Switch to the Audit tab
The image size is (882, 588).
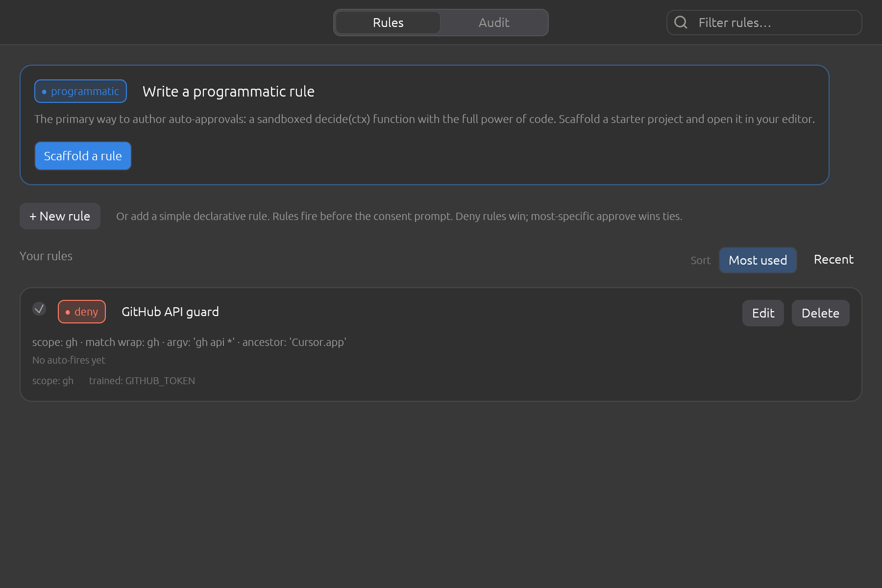click(x=494, y=23)
